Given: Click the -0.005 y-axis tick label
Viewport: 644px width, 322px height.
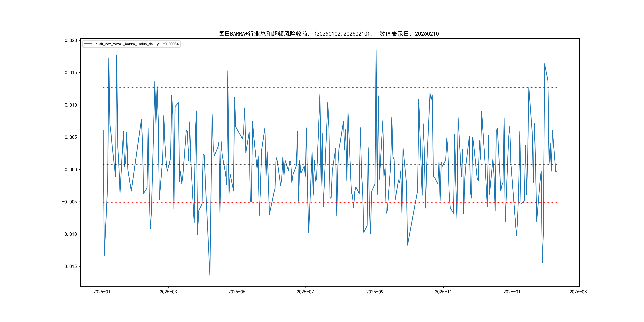Looking at the screenshot, I should tap(70, 202).
